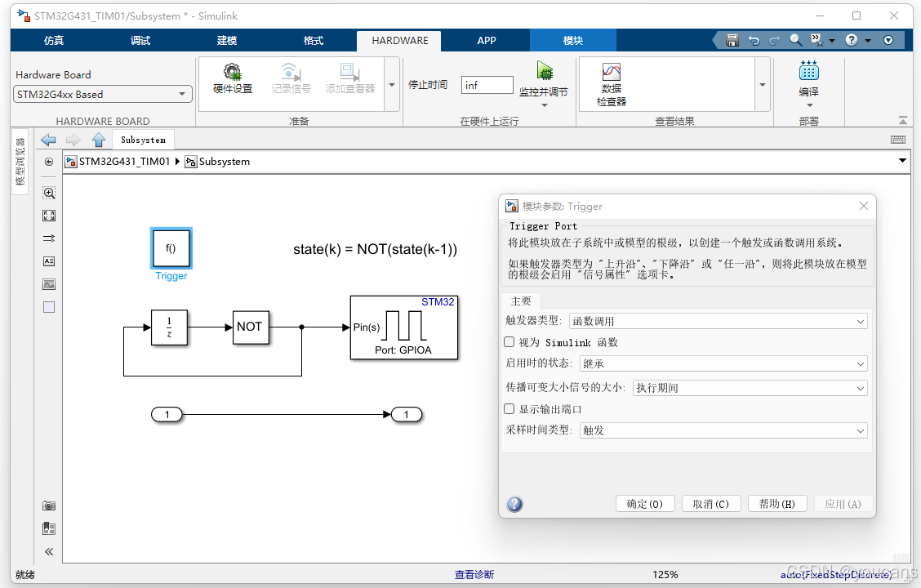Open the 仿真 ribbon tab
The height and width of the screenshot is (588, 921).
pyautogui.click(x=53, y=41)
